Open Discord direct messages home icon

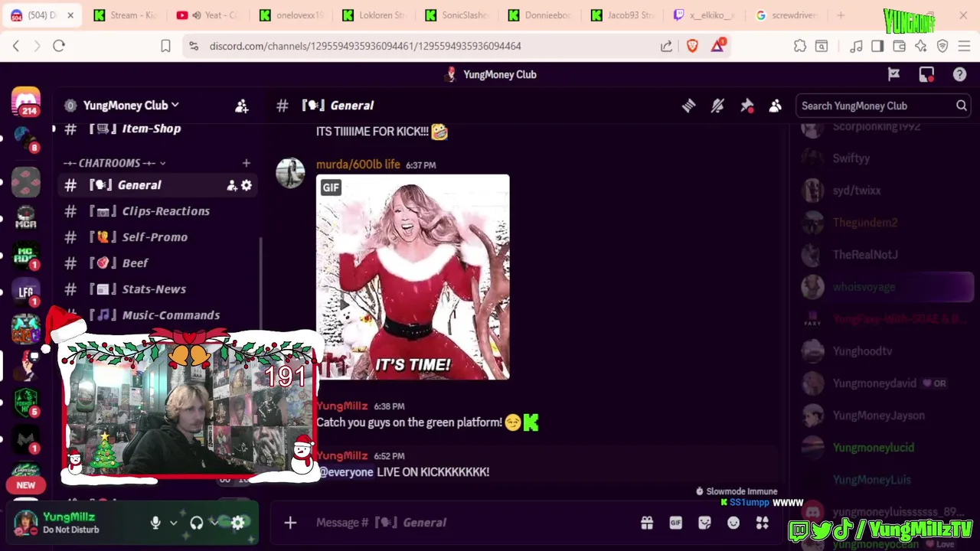26,102
